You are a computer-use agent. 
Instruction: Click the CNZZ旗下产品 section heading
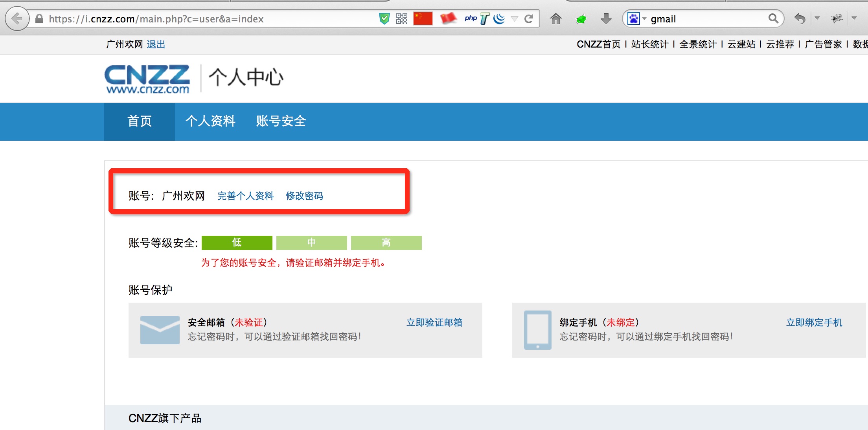pyautogui.click(x=165, y=418)
